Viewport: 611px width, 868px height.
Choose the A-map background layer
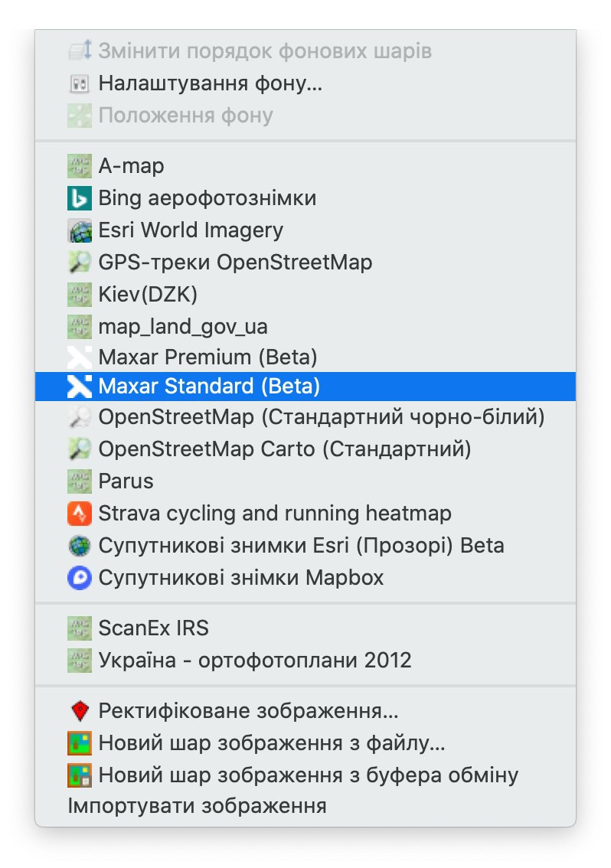(305, 166)
